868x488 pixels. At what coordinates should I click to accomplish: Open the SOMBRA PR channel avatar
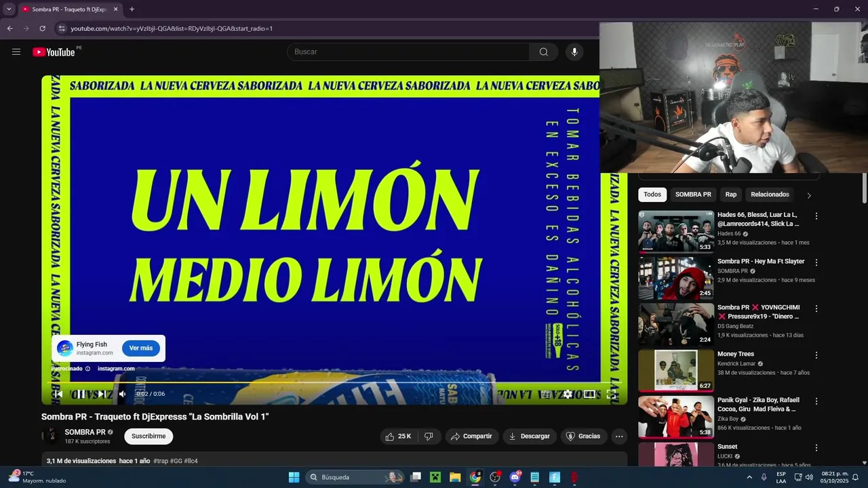click(x=50, y=436)
